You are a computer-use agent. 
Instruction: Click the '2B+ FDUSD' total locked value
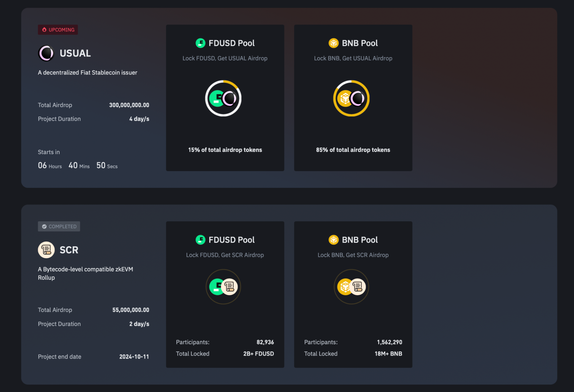(259, 354)
